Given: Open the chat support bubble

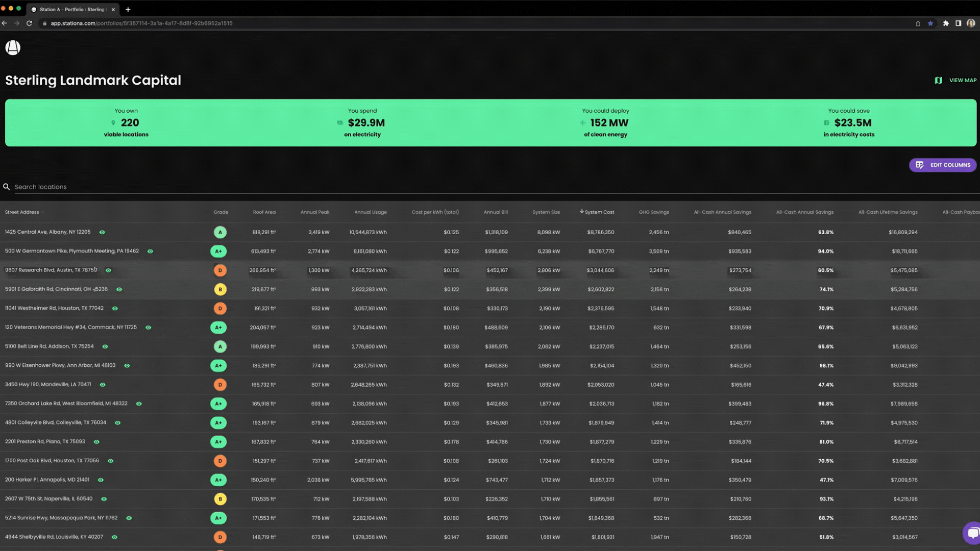Looking at the screenshot, I should (x=972, y=533).
